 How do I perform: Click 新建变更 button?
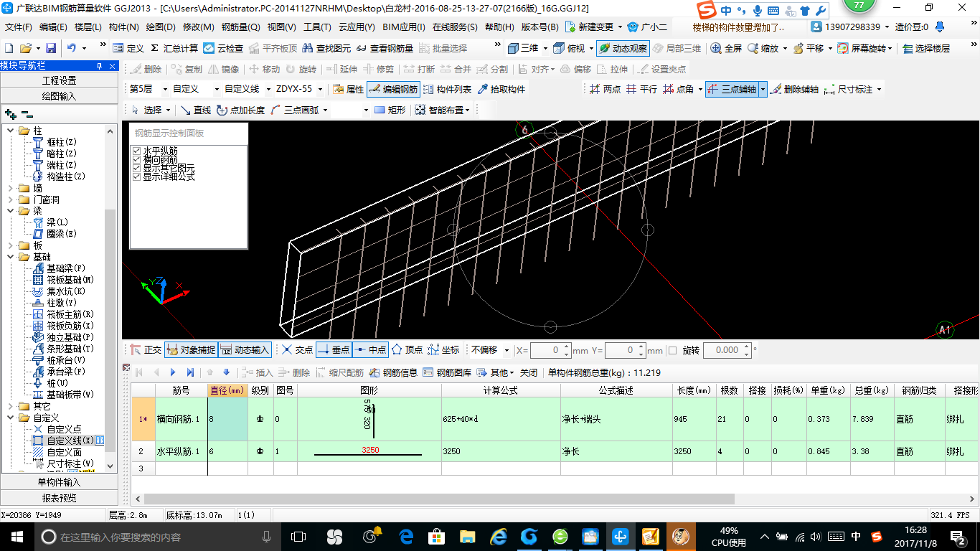(590, 27)
